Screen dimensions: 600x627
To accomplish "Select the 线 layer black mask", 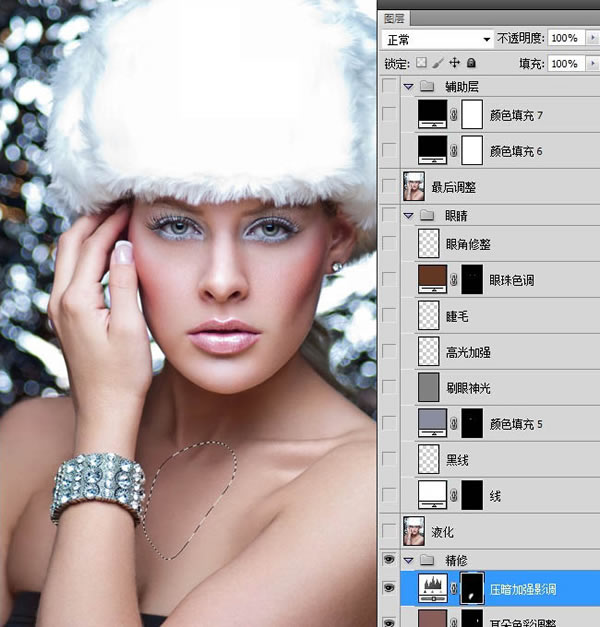I will pos(472,495).
